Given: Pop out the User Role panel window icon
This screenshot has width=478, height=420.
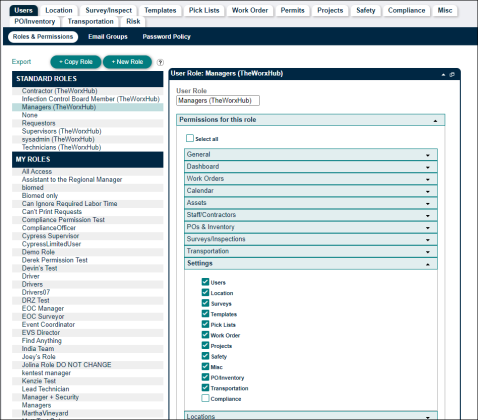Looking at the screenshot, I should 452,75.
